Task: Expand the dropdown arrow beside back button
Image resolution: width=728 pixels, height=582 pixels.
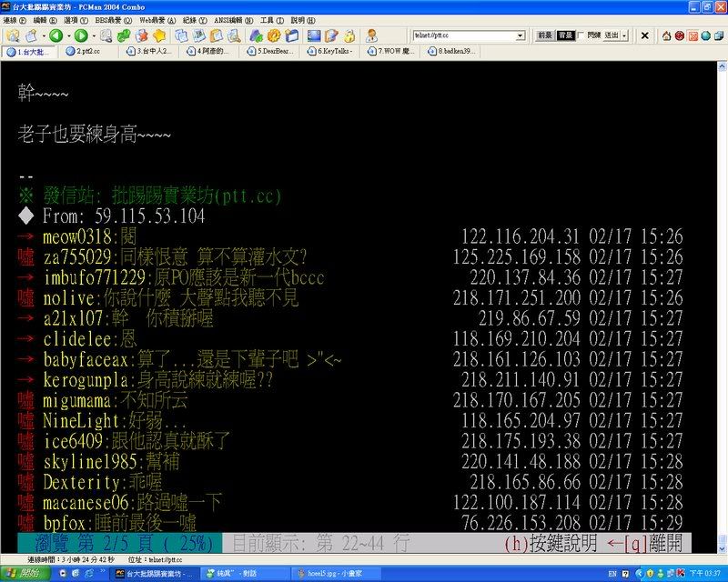Action: 66,35
